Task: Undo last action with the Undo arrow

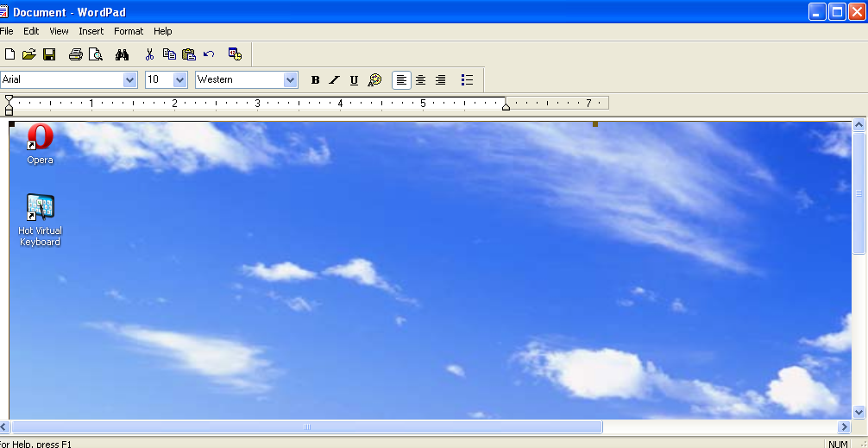Action: pos(209,54)
